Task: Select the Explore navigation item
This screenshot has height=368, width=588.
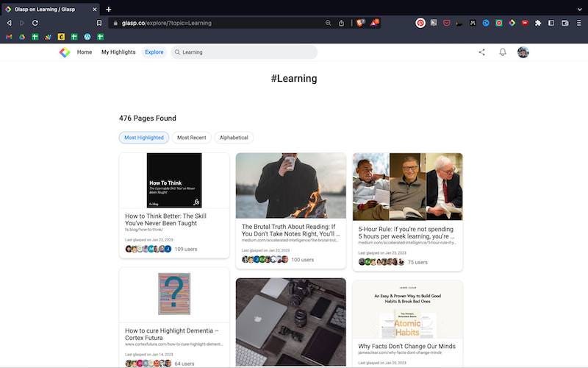Action: click(154, 52)
